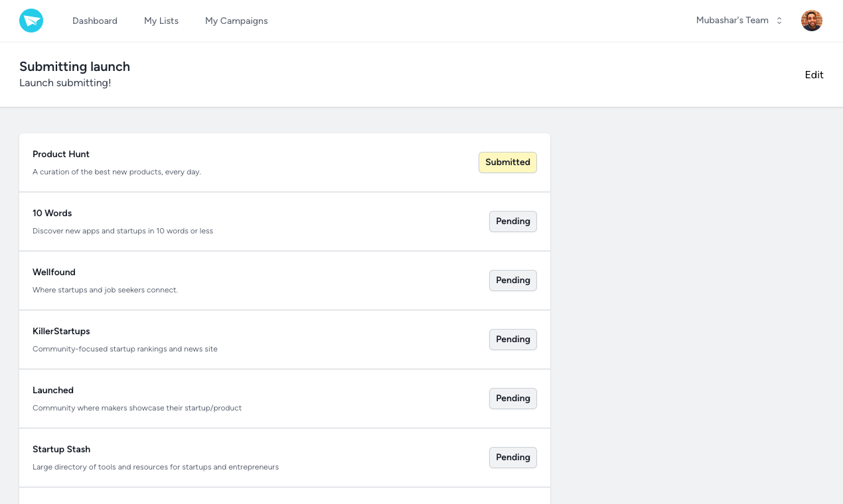Viewport: 843px width, 504px height.
Task: Select the KillerStartups title
Action: pos(61,332)
